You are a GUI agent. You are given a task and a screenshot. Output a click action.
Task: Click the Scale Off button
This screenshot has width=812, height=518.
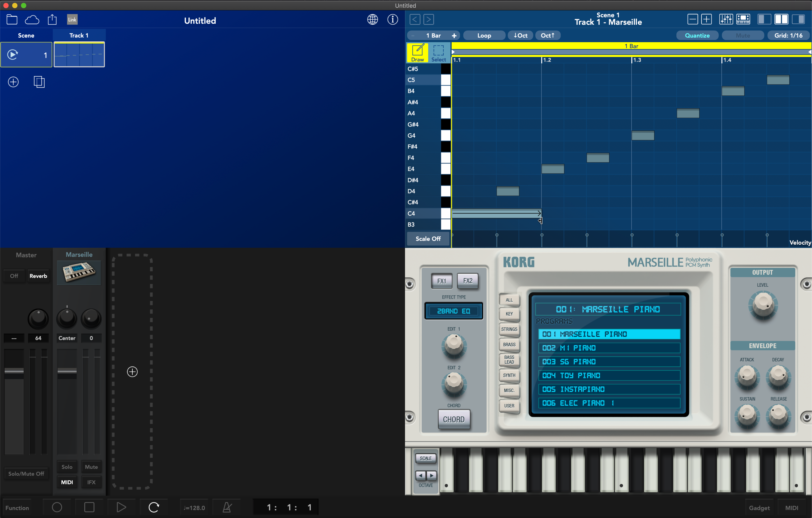click(x=428, y=239)
